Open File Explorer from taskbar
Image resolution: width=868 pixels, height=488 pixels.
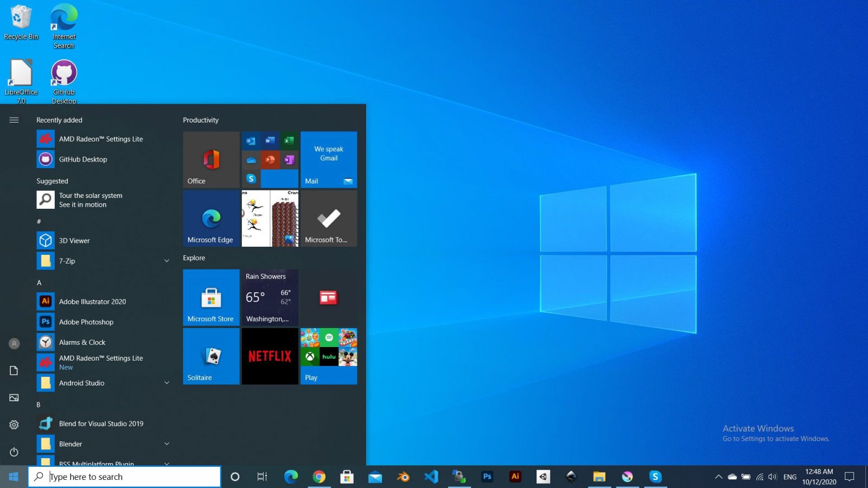pyautogui.click(x=599, y=477)
